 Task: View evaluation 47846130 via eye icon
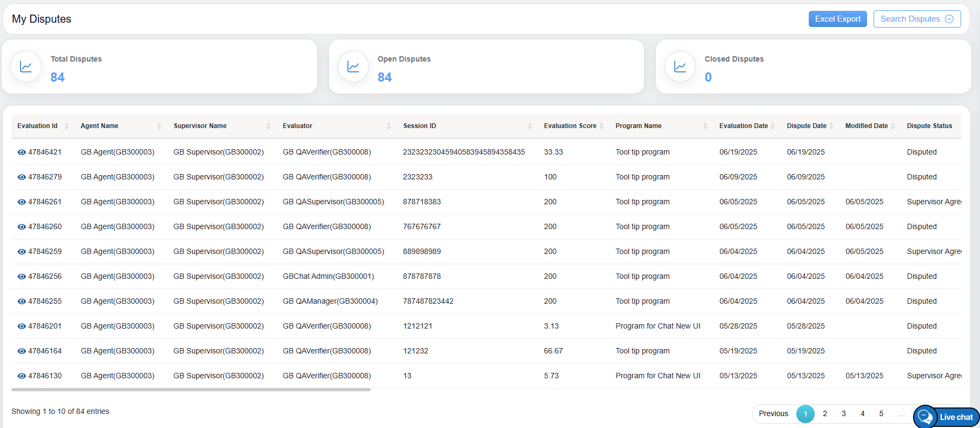pyautogui.click(x=22, y=376)
